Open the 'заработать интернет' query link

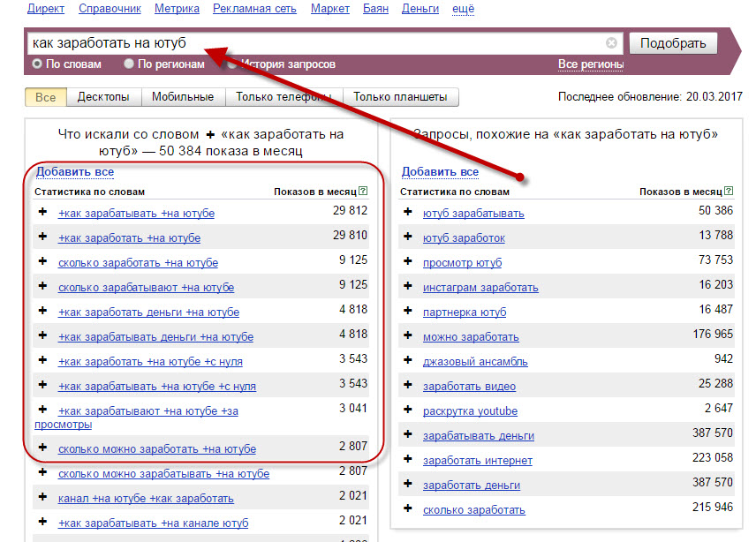(x=478, y=461)
